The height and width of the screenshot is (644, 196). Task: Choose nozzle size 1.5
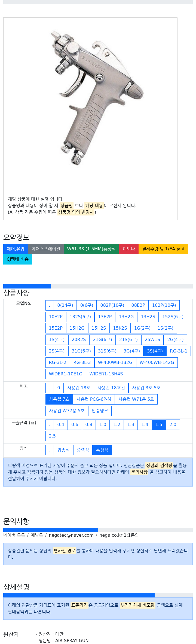159,424
